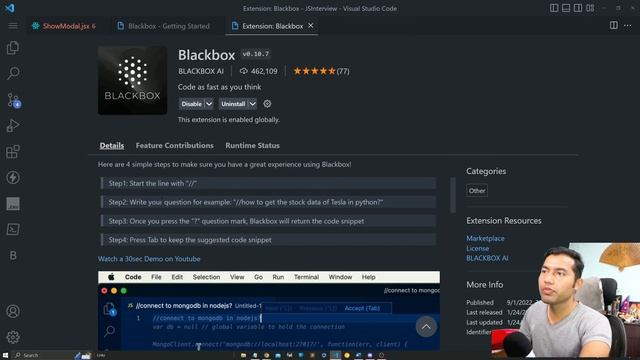Open the Accounts menu icon
The width and height of the screenshot is (640, 360).
point(13,311)
